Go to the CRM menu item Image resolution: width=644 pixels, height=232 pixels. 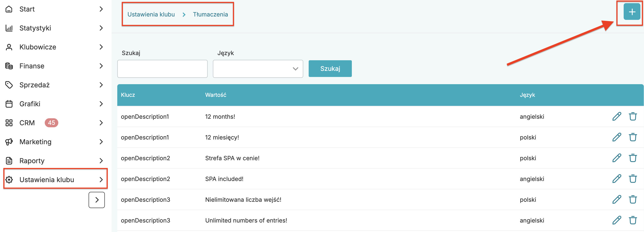click(x=27, y=123)
